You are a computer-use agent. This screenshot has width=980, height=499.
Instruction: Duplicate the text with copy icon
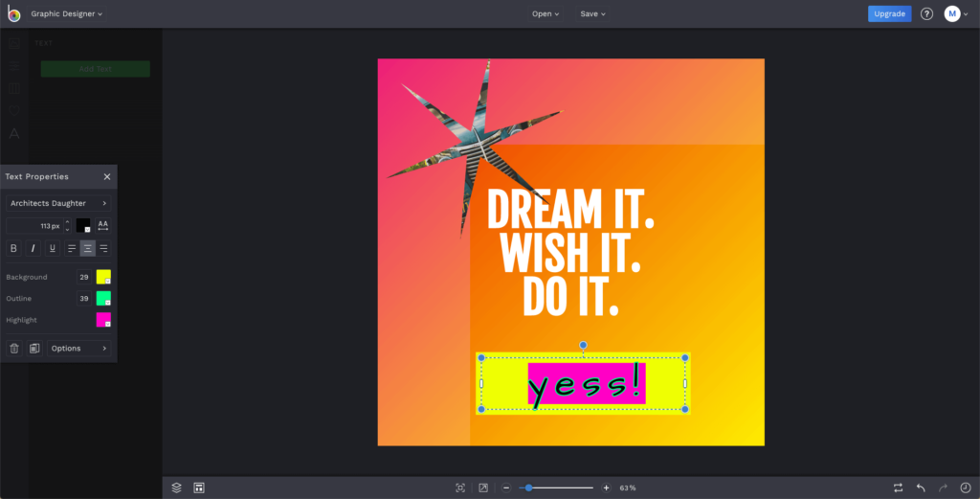[x=33, y=348]
